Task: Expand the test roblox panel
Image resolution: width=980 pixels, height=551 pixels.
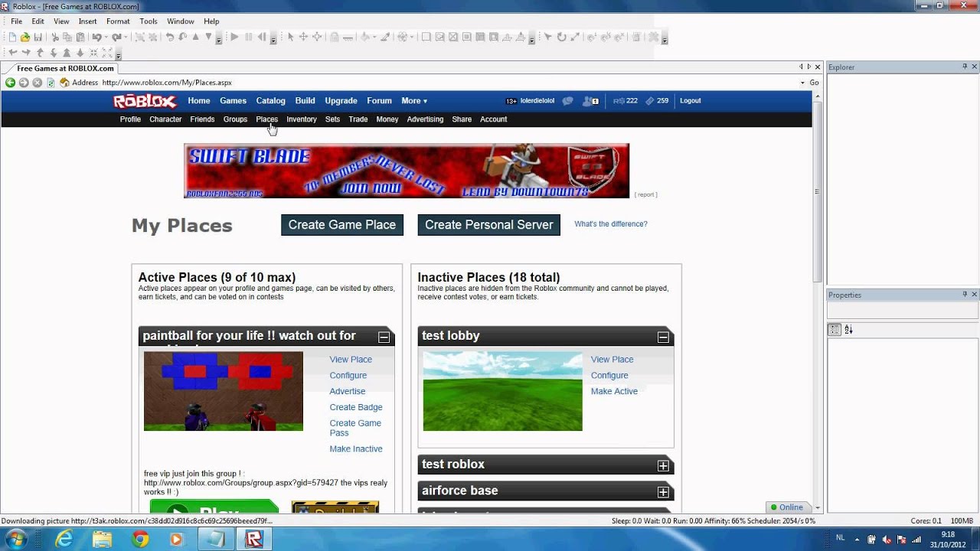Action: click(x=663, y=466)
